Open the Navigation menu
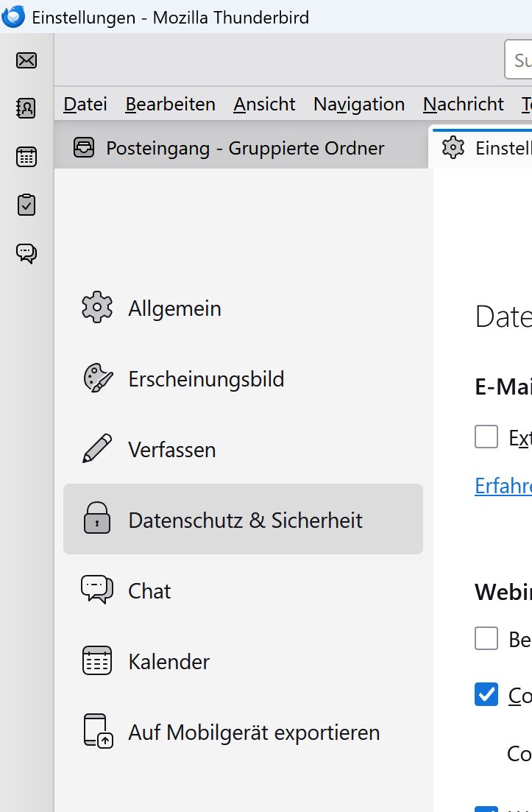 (359, 105)
